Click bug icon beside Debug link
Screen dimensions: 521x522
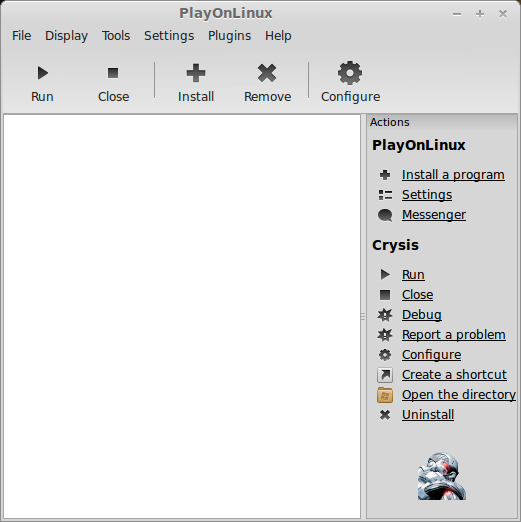point(385,315)
